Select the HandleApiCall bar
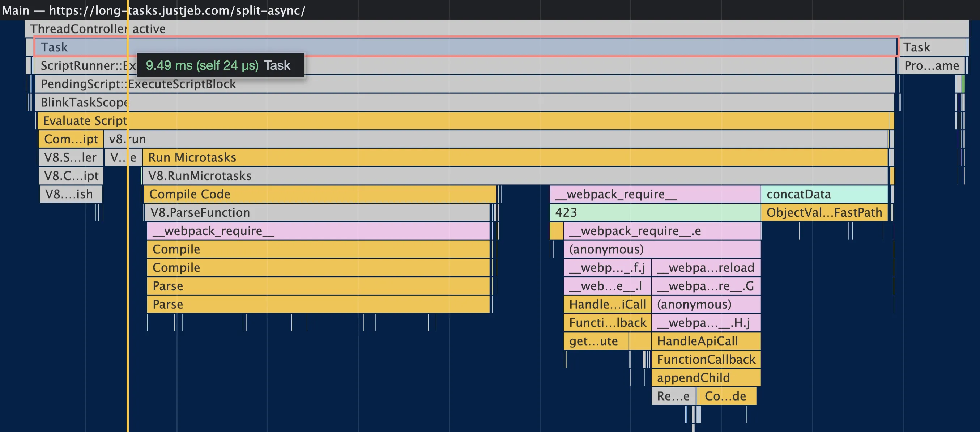 click(x=706, y=341)
